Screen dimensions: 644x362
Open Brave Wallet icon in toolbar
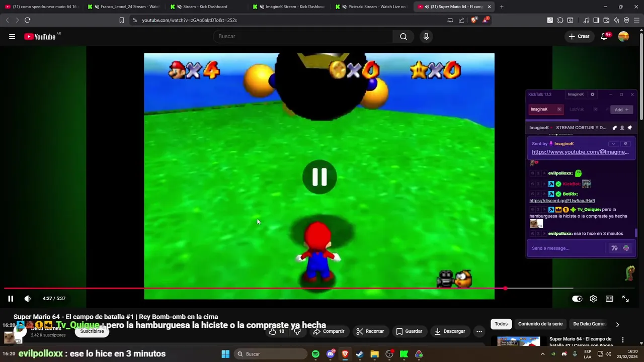tap(606, 20)
